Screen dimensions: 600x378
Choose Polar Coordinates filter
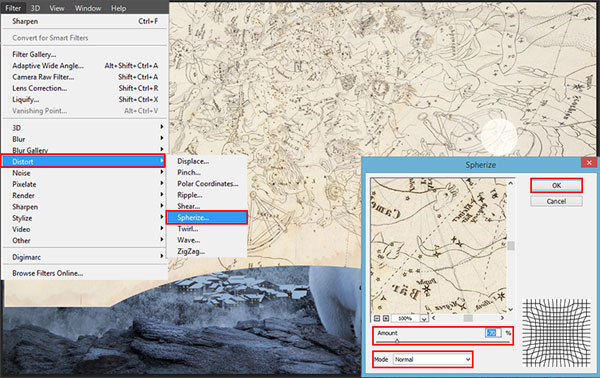point(207,184)
